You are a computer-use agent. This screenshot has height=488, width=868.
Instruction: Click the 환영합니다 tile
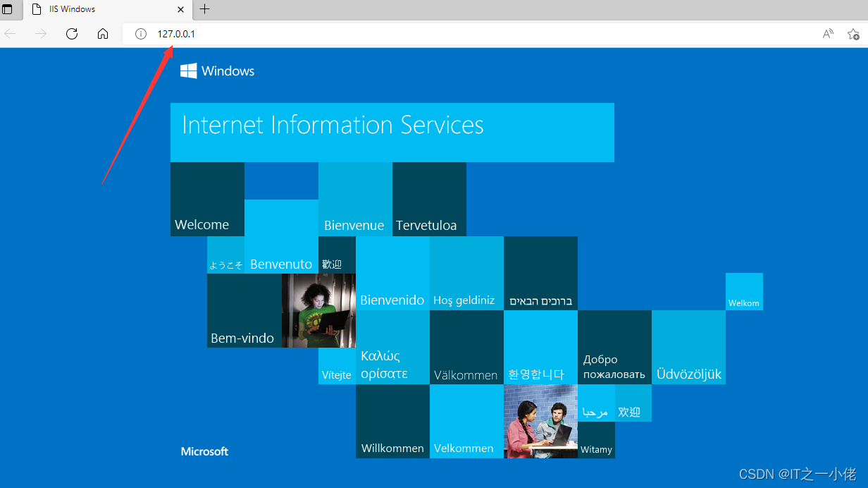[540, 347]
